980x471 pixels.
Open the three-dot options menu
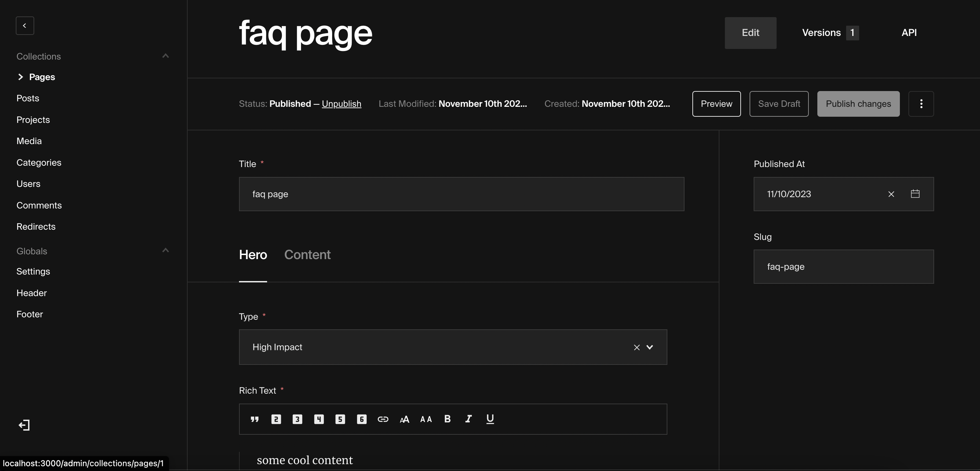click(921, 103)
